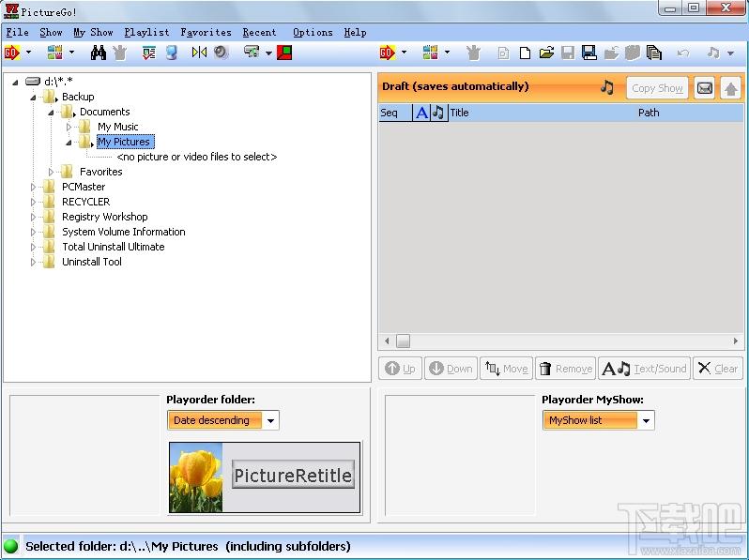Select the System Volume Information folder
Viewport: 749px width, 560px height.
tap(124, 232)
